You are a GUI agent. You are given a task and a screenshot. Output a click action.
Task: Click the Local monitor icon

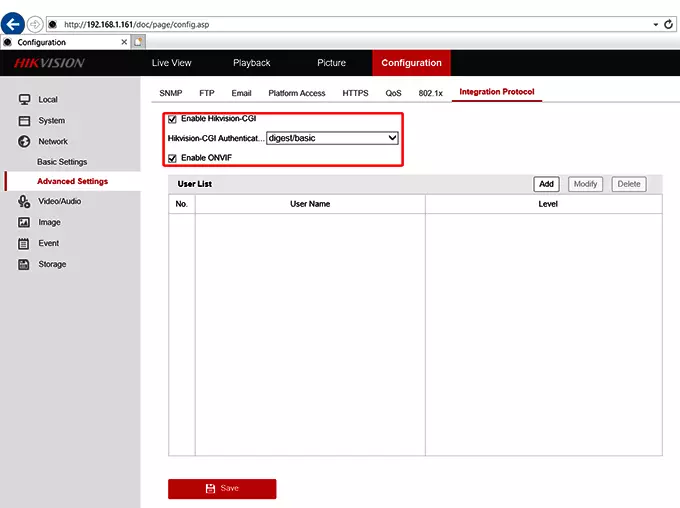pyautogui.click(x=24, y=99)
